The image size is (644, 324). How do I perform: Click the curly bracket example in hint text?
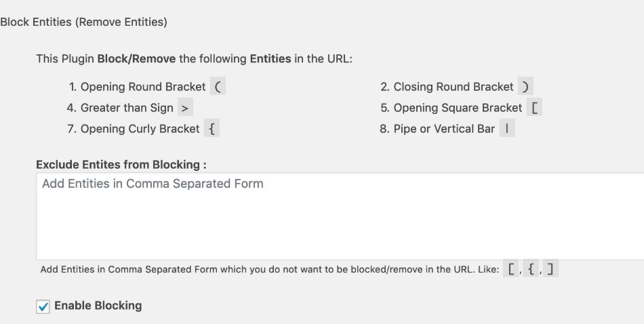531,269
